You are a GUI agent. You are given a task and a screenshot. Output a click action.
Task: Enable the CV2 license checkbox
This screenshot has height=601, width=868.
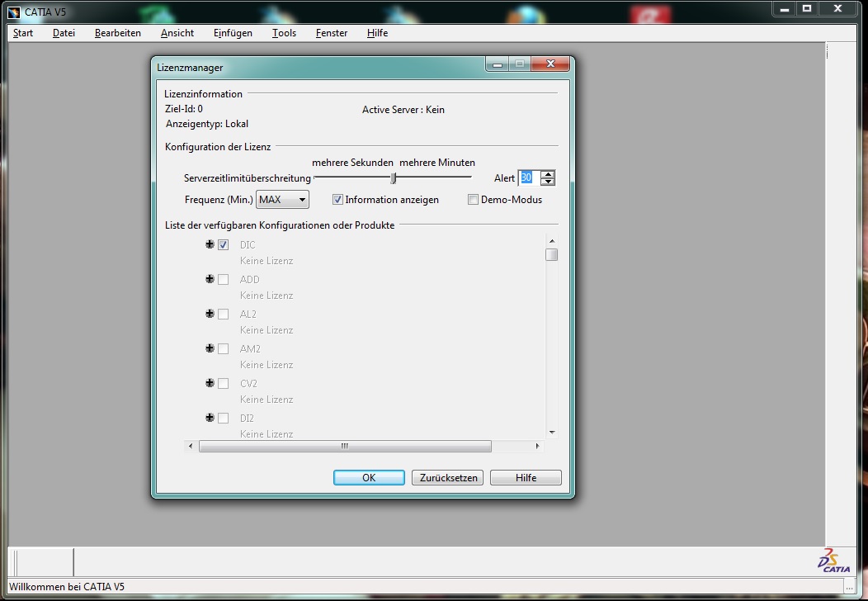click(223, 383)
